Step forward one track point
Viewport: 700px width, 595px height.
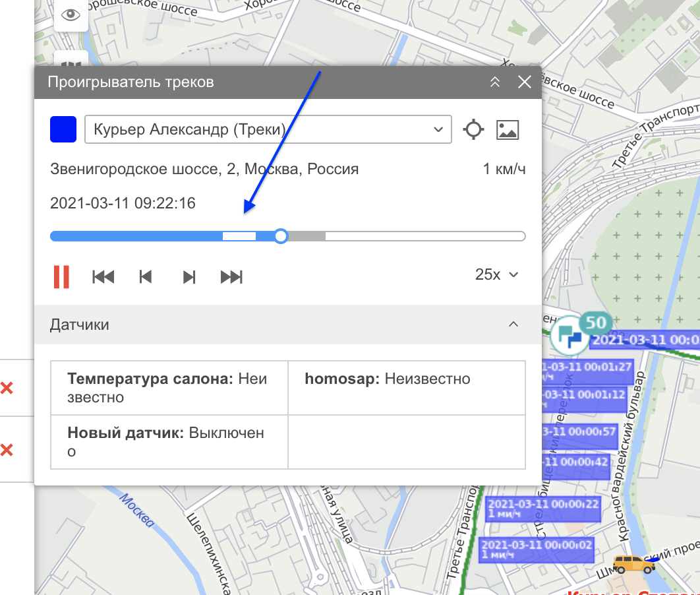click(x=189, y=276)
